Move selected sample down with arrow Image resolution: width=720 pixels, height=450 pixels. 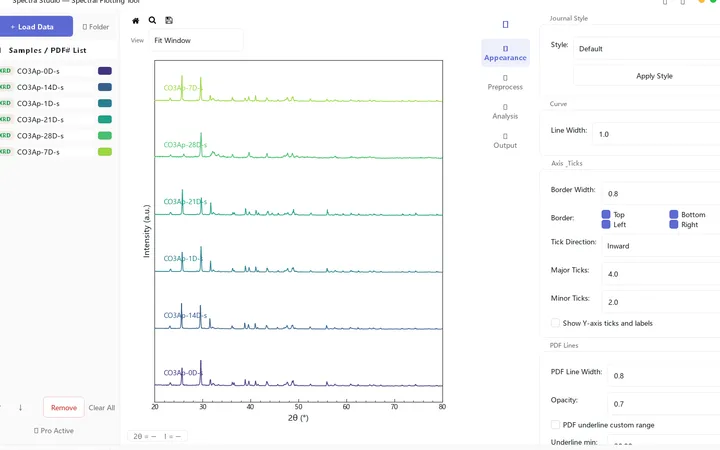20,408
